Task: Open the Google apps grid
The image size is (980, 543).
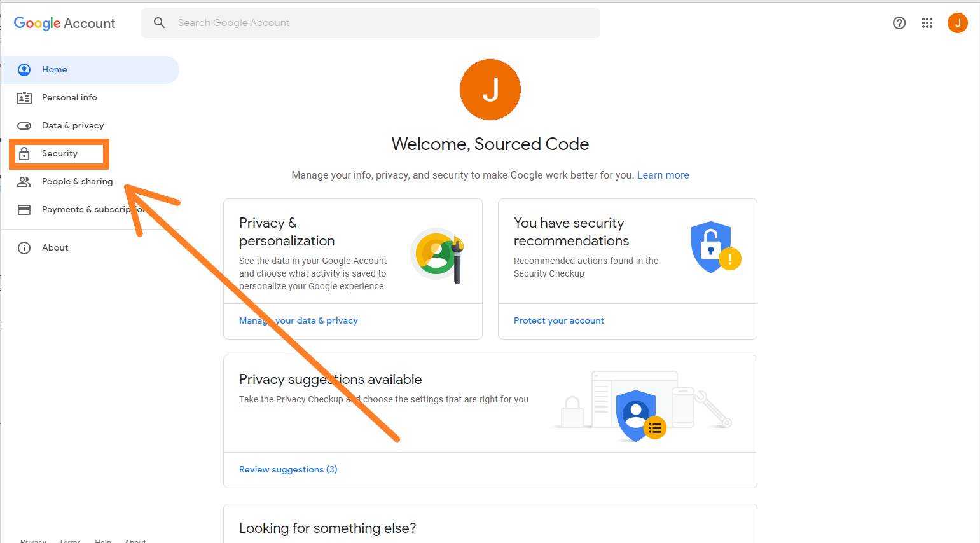Action: (927, 23)
